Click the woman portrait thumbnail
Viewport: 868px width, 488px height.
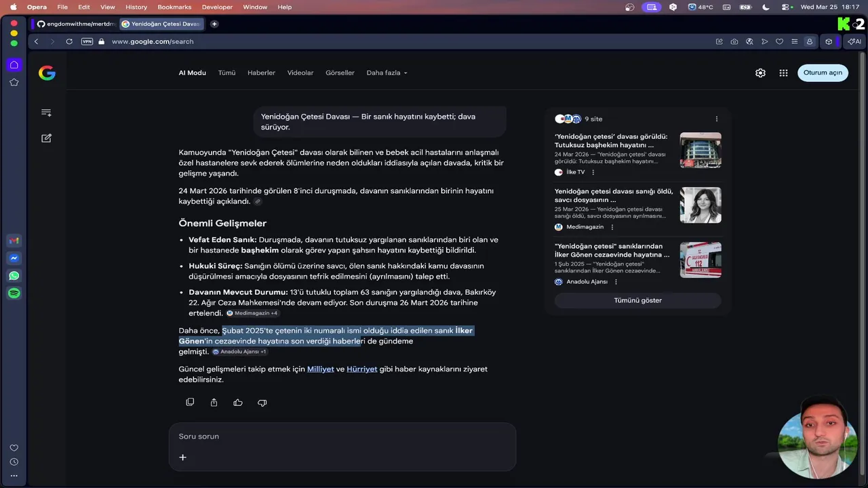[701, 205]
